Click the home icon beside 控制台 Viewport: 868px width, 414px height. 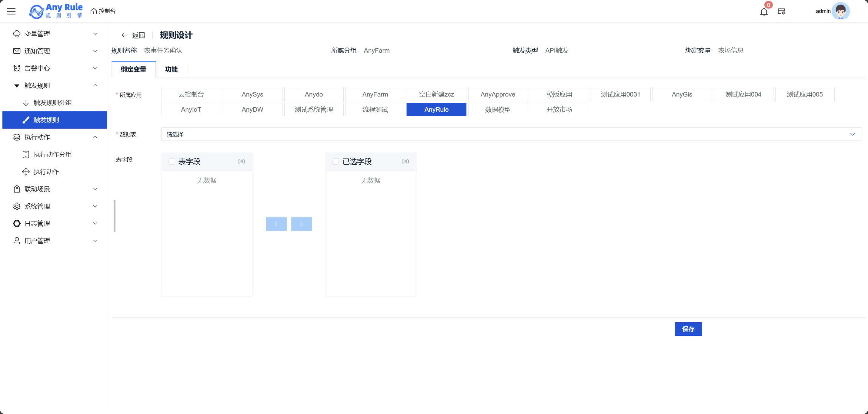[x=94, y=11]
